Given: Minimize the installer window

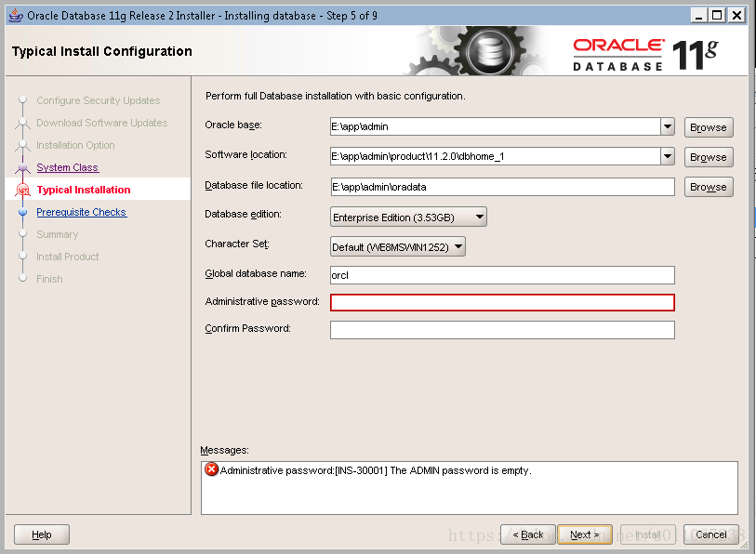Looking at the screenshot, I should 698,16.
